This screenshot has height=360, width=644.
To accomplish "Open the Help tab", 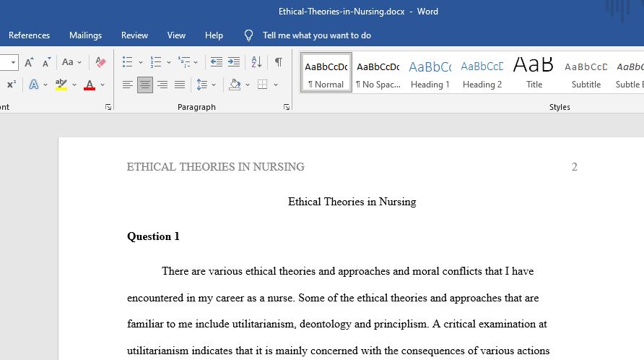I will click(214, 35).
